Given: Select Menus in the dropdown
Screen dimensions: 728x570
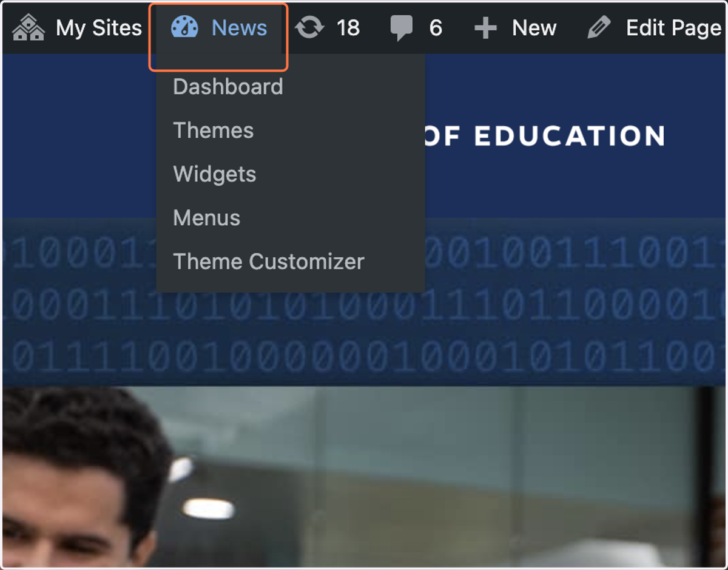Looking at the screenshot, I should [x=207, y=218].
